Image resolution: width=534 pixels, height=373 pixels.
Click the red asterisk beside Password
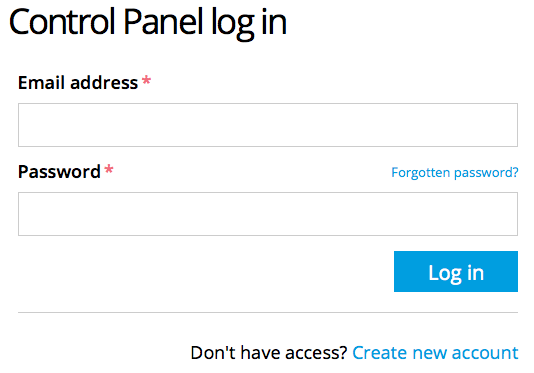[109, 169]
